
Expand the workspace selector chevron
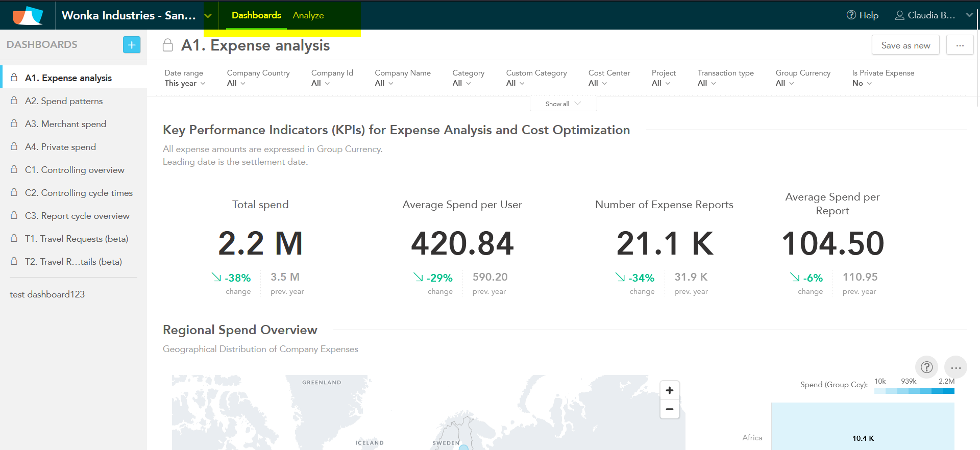(x=208, y=15)
